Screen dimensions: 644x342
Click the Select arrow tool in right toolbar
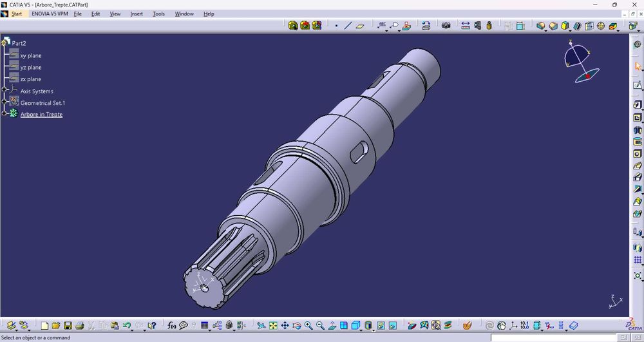(x=638, y=66)
